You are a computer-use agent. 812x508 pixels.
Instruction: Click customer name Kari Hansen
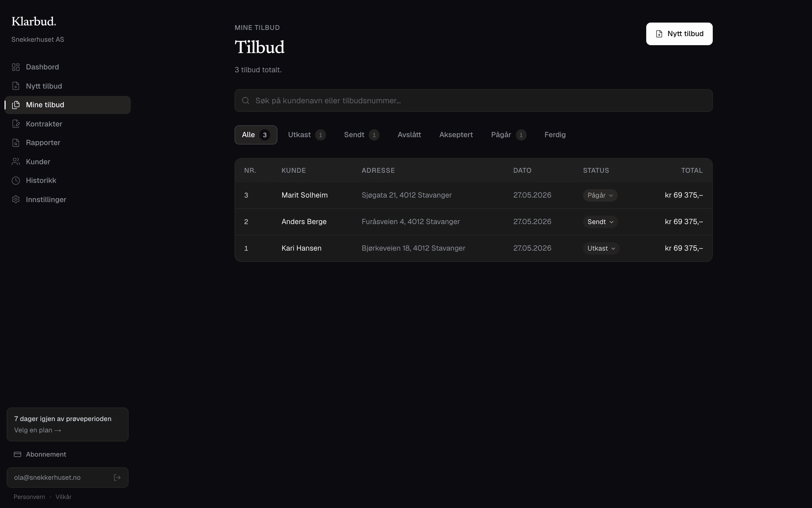[301, 248]
